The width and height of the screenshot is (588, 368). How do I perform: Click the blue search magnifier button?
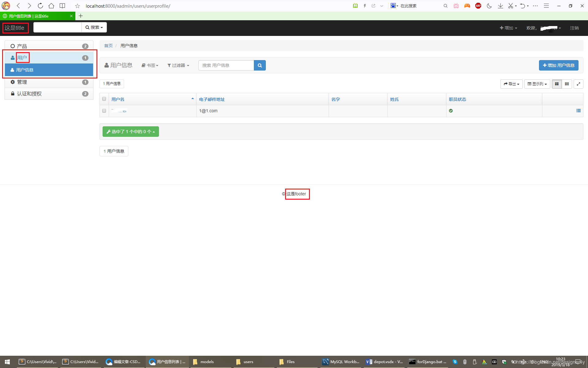pos(260,65)
